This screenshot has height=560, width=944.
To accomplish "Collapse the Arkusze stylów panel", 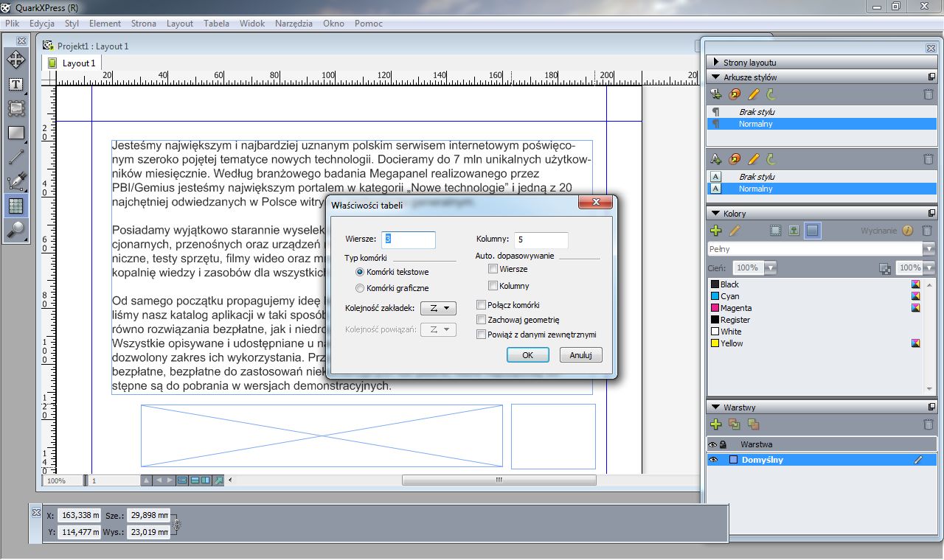I will coord(715,77).
